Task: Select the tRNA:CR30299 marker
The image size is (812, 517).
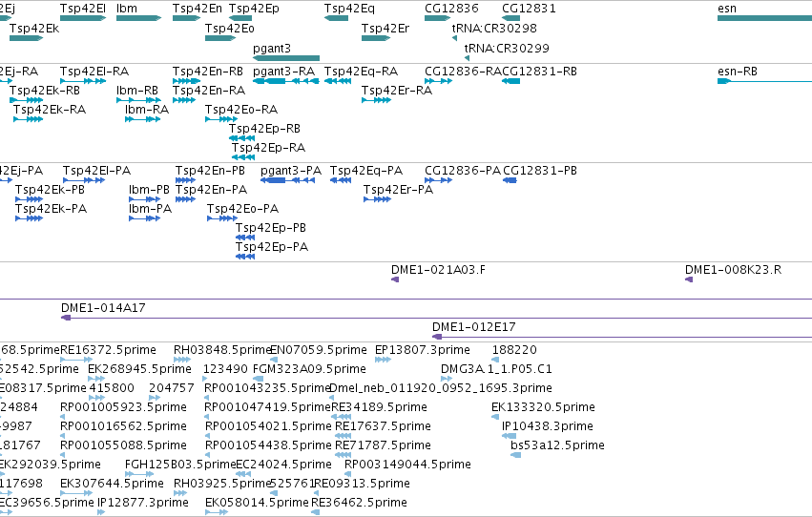Action: (x=467, y=58)
